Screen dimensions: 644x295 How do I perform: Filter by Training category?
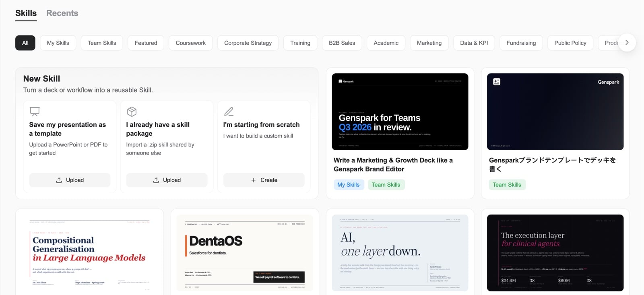[x=300, y=43]
